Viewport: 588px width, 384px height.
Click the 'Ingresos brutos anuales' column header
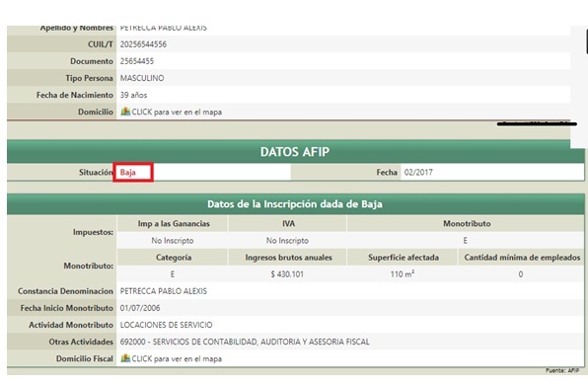[289, 258]
